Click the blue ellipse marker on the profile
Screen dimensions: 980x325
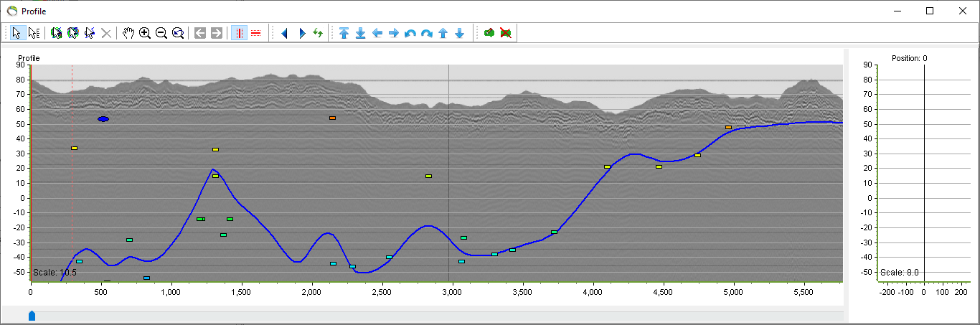tap(103, 119)
